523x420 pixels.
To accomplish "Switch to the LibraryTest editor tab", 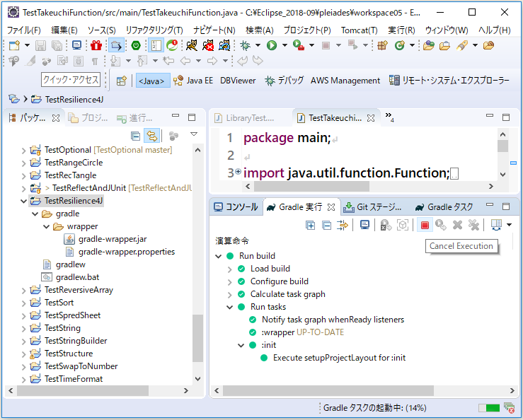I will tap(244, 118).
